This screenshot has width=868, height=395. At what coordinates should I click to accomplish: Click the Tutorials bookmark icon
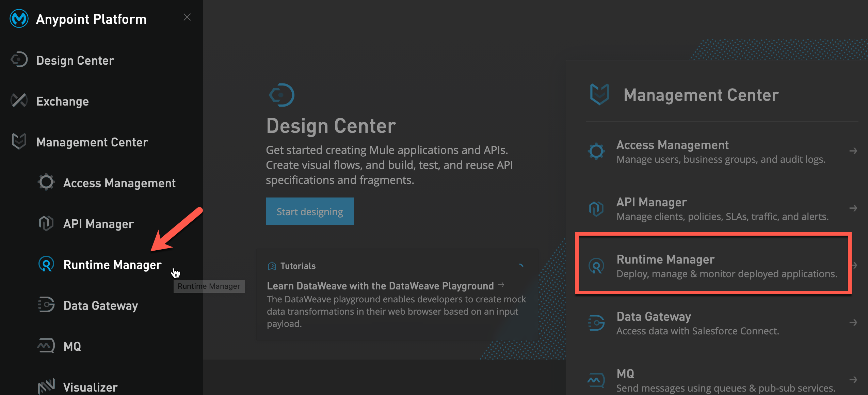click(x=272, y=266)
